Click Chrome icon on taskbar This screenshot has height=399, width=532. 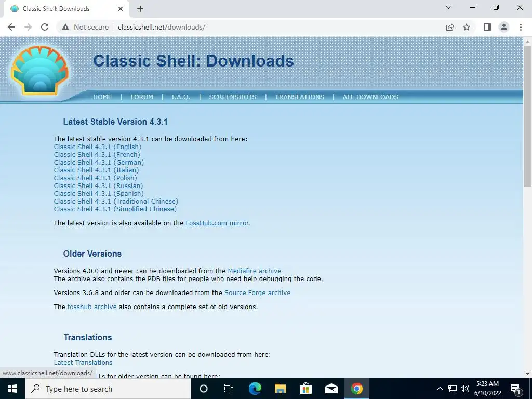click(356, 389)
